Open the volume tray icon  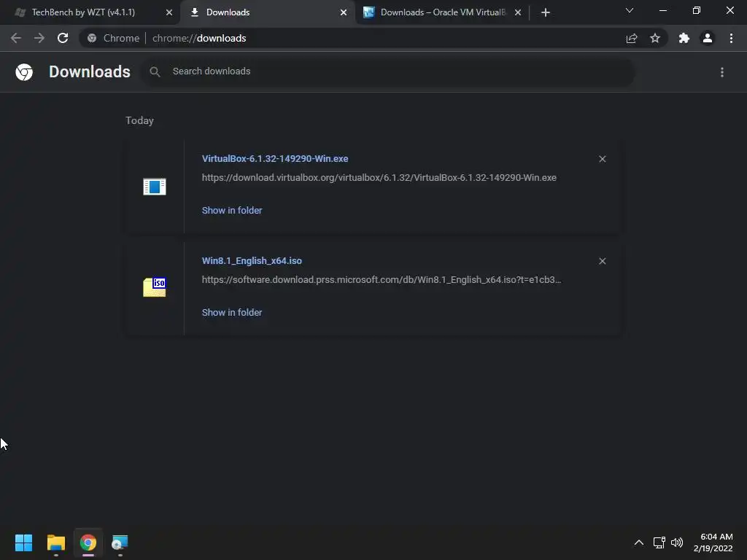676,542
